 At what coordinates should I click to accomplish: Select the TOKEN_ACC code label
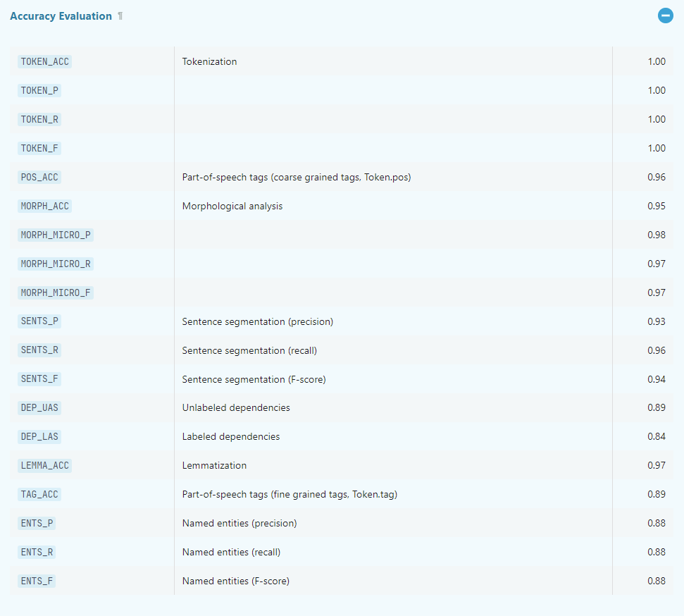click(45, 61)
